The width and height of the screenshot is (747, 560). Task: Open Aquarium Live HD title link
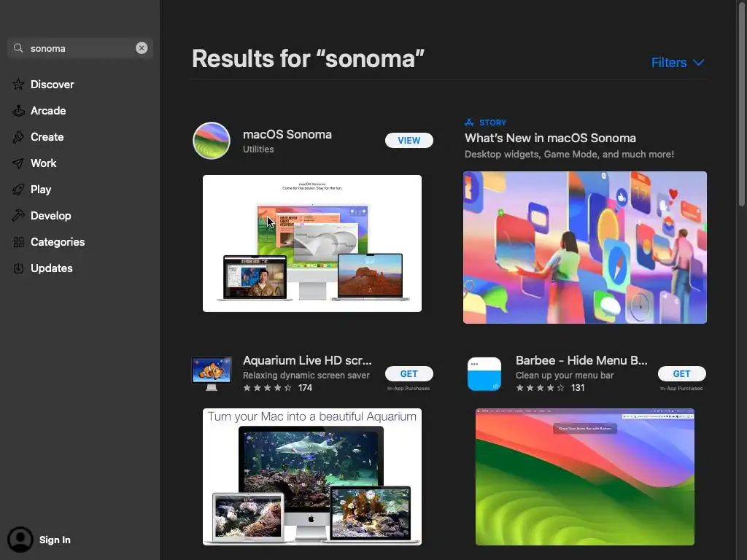307,360
